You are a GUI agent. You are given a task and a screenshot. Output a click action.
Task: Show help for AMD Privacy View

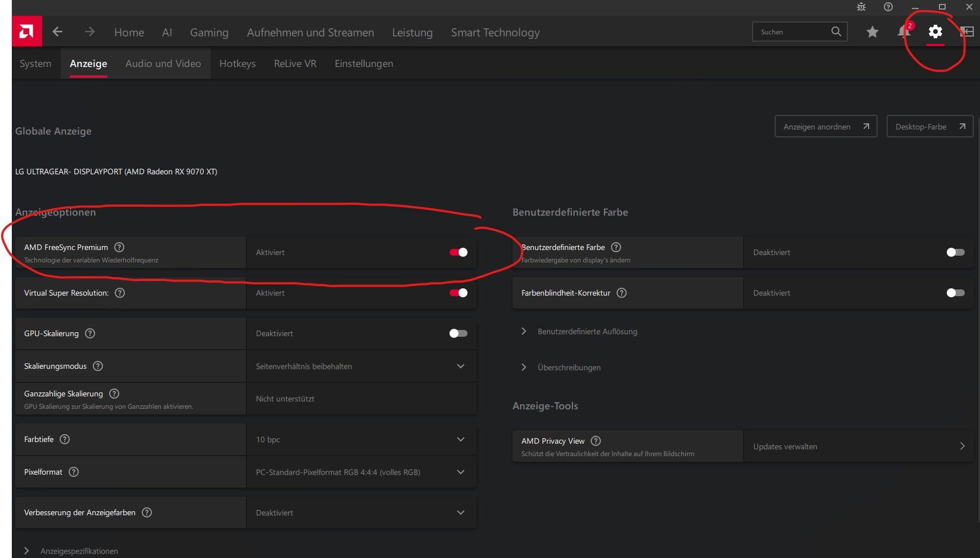(596, 441)
